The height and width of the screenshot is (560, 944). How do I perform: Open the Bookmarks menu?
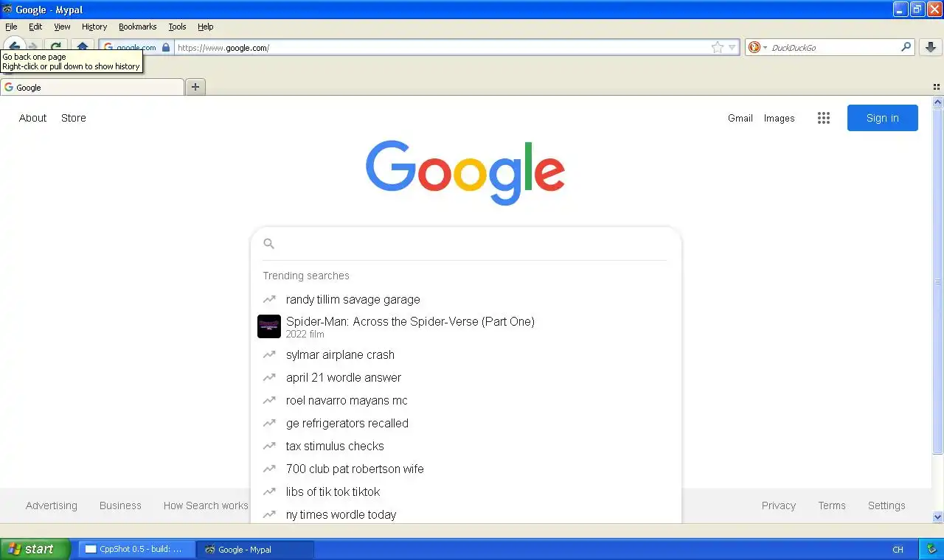pyautogui.click(x=138, y=27)
